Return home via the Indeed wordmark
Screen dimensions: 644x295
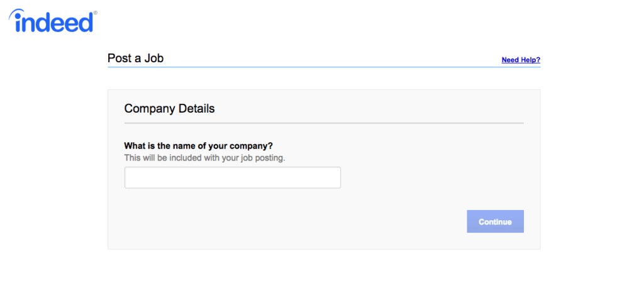click(53, 21)
